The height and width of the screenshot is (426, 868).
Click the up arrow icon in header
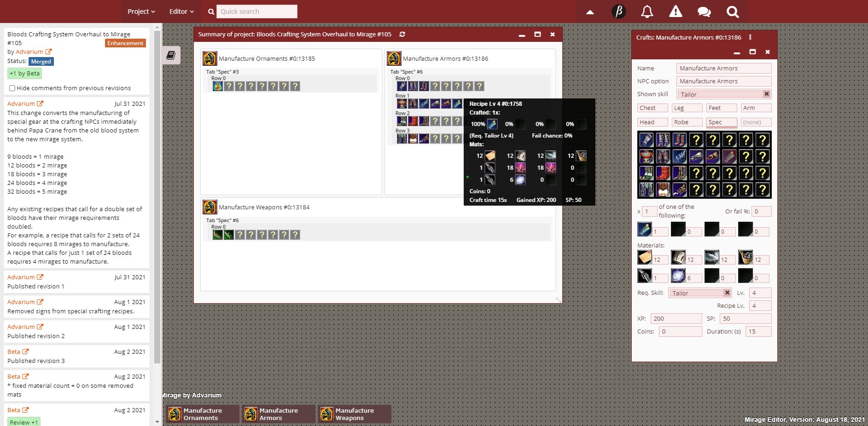(x=590, y=12)
